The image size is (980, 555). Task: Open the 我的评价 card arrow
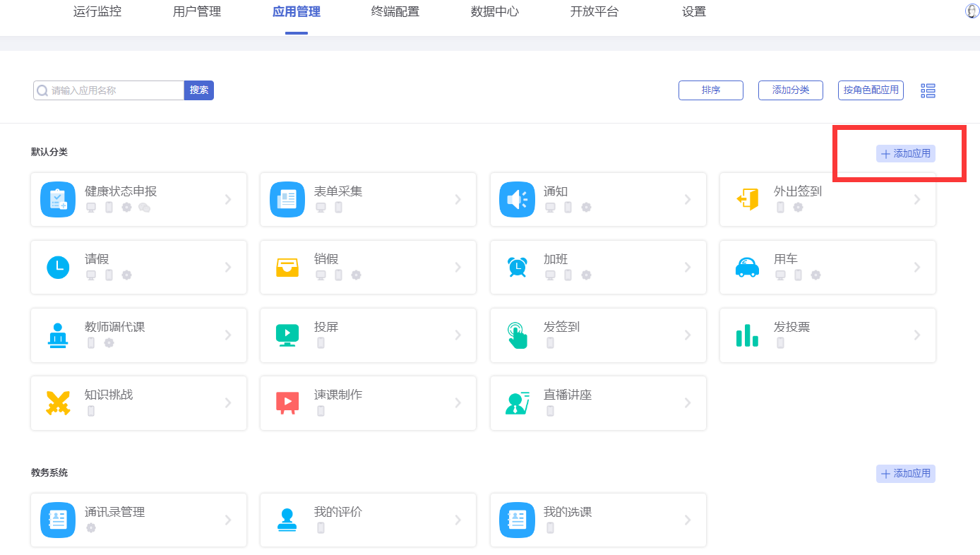point(458,520)
